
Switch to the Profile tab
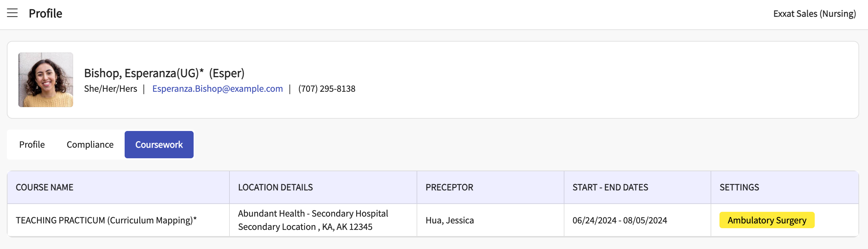32,145
